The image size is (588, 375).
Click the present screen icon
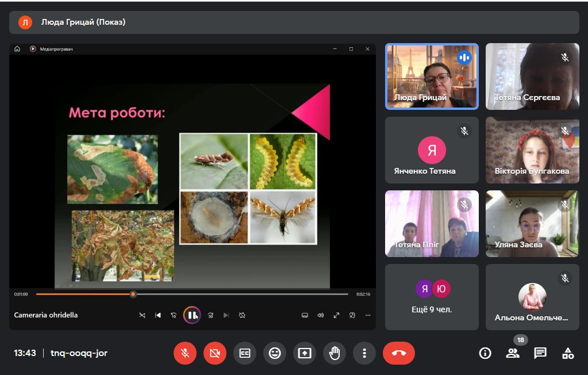tap(305, 353)
